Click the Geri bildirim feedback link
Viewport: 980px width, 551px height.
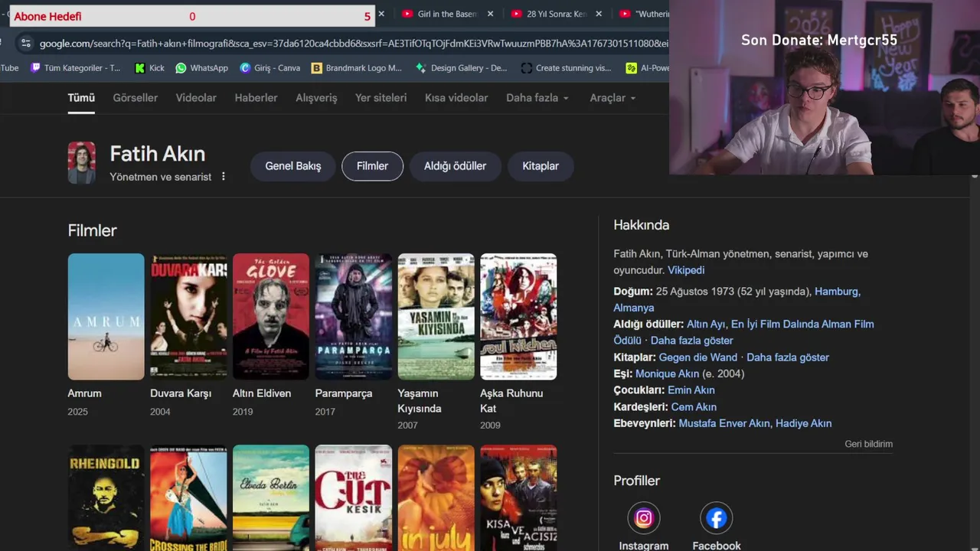pyautogui.click(x=868, y=444)
